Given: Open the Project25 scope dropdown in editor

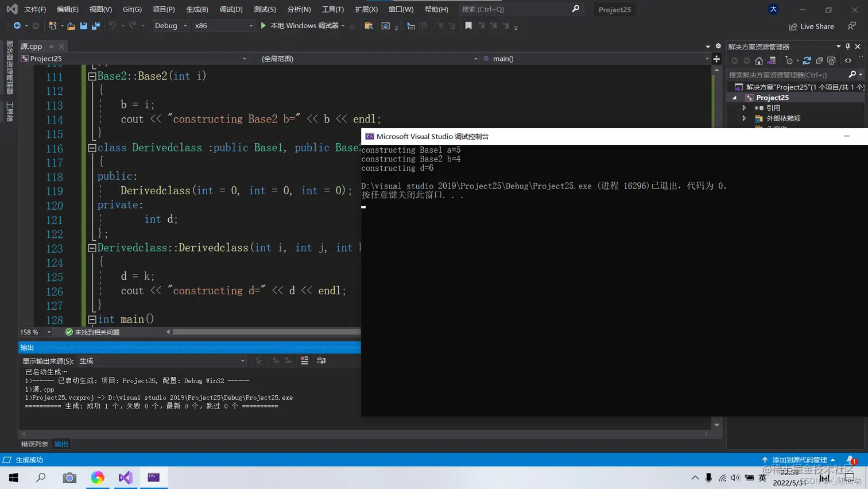Looking at the screenshot, I should 133,59.
